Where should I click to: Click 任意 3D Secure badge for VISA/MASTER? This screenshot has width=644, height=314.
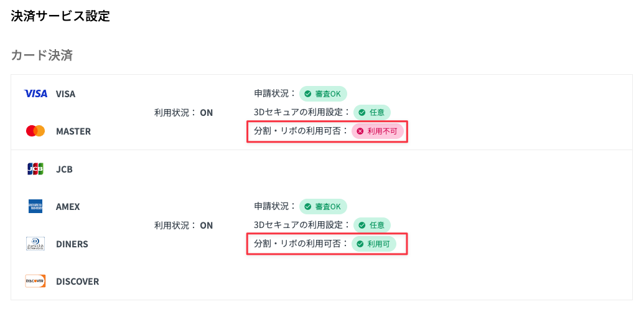(x=372, y=113)
